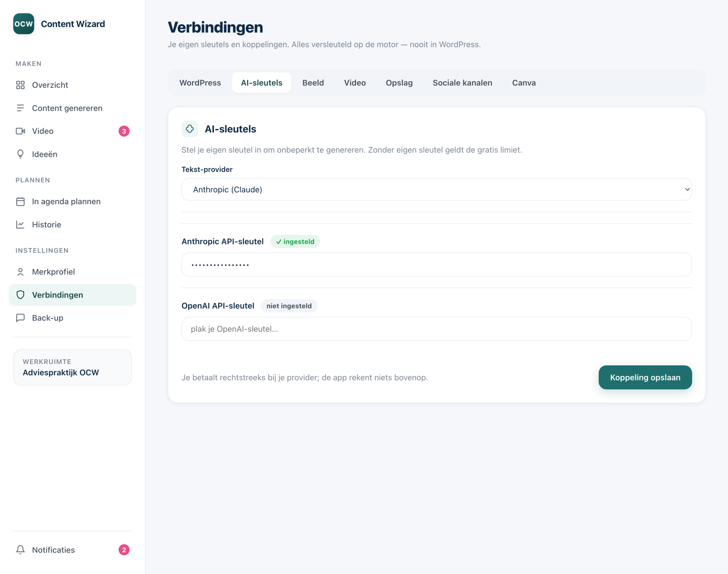Click the 'Verbindingen' page heading
This screenshot has height=574, width=728.
pyautogui.click(x=215, y=27)
